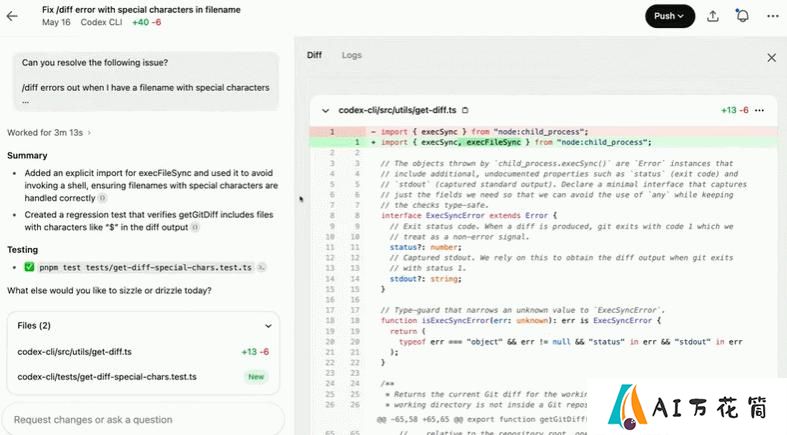
Task: Focus the Request changes or ask a question field
Action: 143,419
